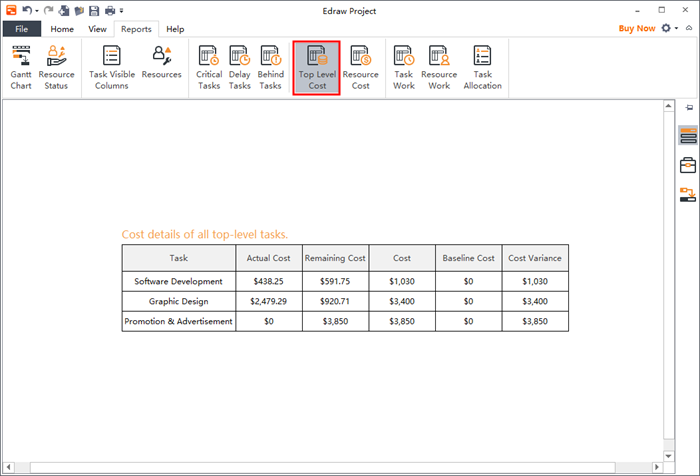
Task: Click the Baseline Cost column header
Action: [x=468, y=258]
